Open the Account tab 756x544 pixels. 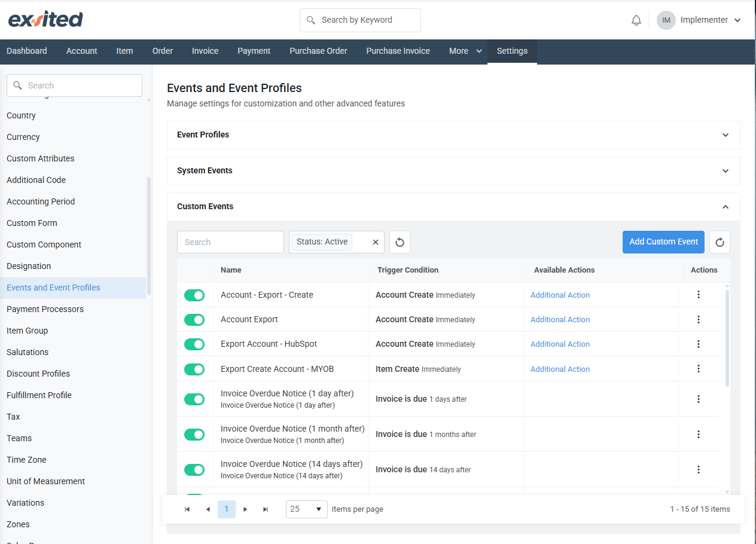(x=82, y=51)
